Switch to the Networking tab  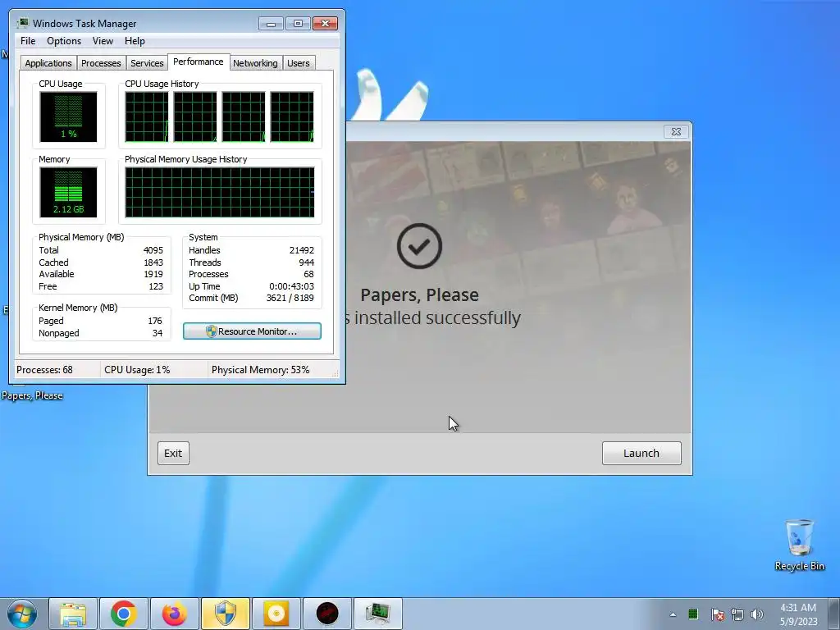pyautogui.click(x=255, y=63)
